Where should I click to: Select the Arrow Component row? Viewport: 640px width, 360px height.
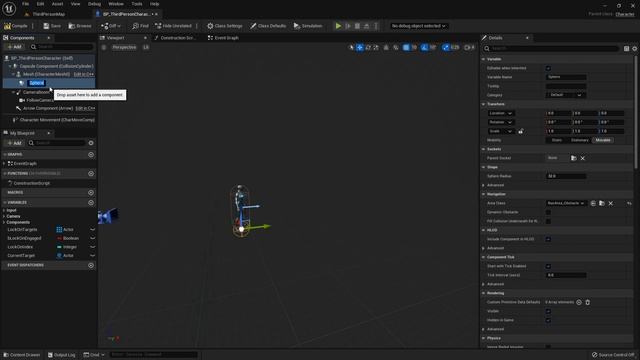(x=48, y=108)
